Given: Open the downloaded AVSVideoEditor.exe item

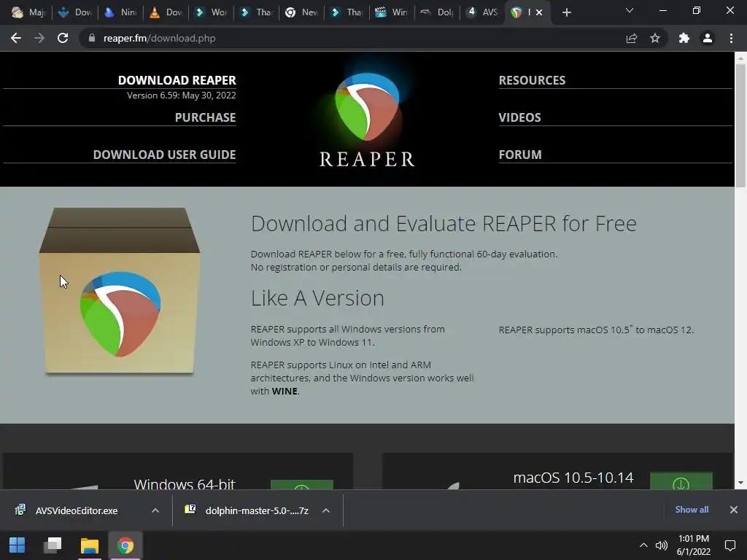Looking at the screenshot, I should pos(77,510).
